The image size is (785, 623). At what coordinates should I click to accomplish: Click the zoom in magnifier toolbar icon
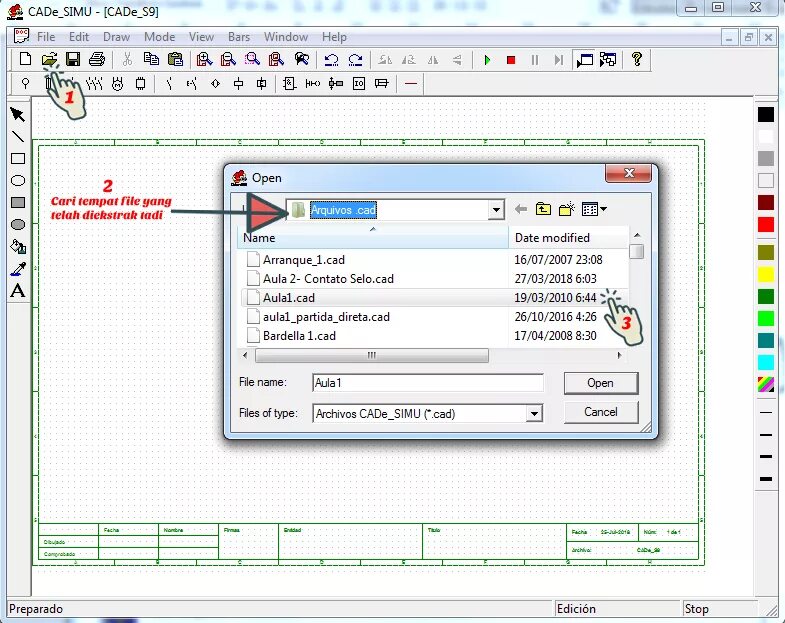click(x=204, y=60)
